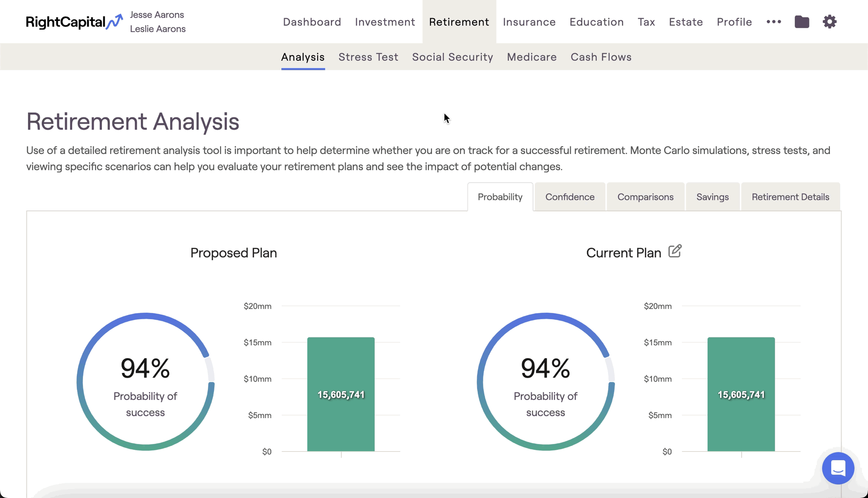Click client name Jesse Aarons
The height and width of the screenshot is (498, 868).
[157, 15]
